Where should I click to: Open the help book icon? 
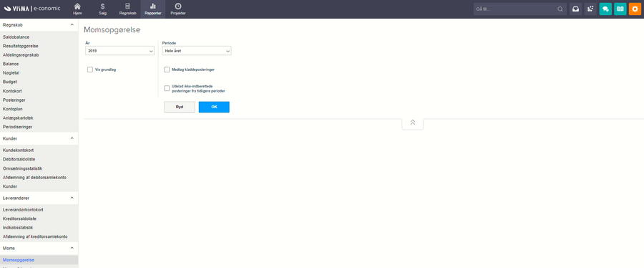coord(620,9)
